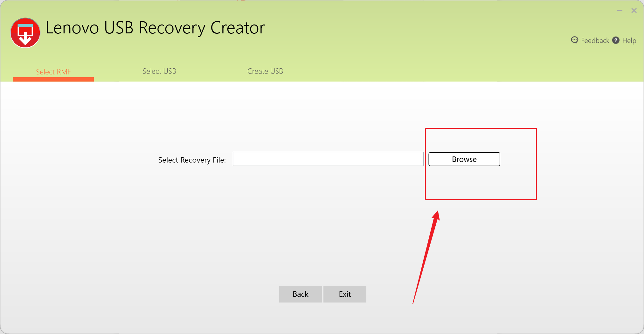
Task: Open the Help link
Action: (x=629, y=40)
